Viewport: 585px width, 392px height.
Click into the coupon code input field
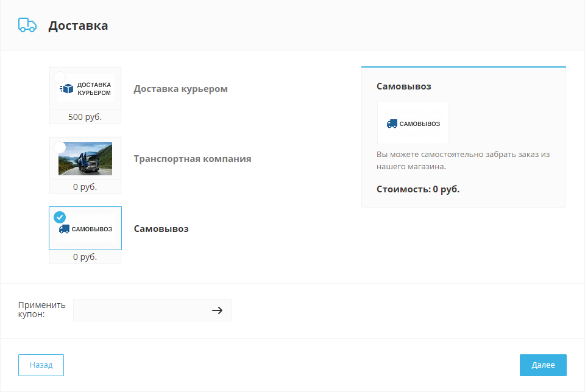point(140,310)
